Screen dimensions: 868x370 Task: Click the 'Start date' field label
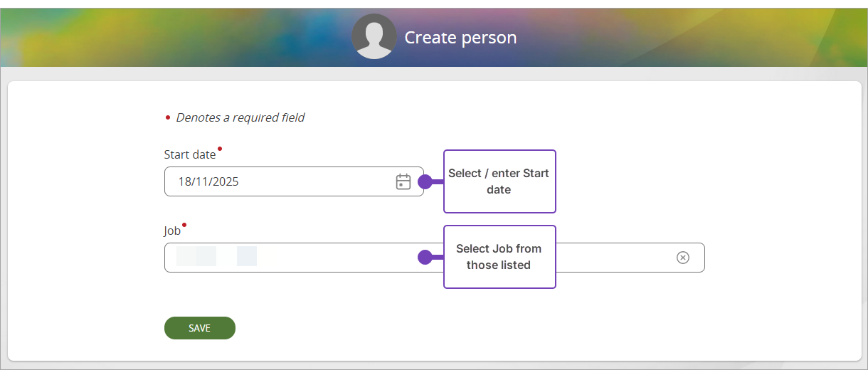click(x=189, y=154)
